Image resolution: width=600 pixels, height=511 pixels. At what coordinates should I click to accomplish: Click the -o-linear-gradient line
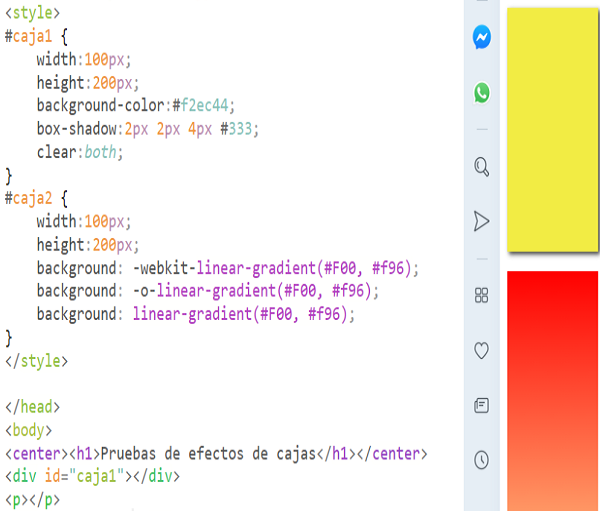[x=207, y=291]
